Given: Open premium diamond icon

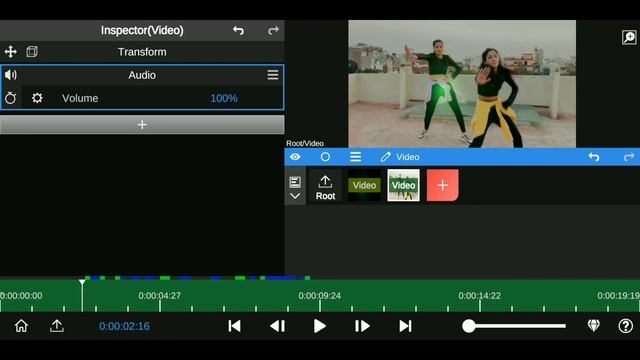Looking at the screenshot, I should pos(593,326).
